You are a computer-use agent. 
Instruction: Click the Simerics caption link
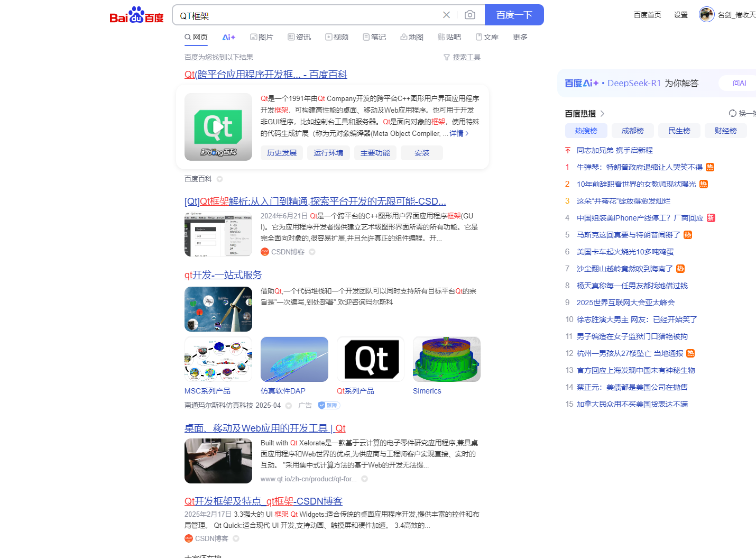[x=427, y=391]
